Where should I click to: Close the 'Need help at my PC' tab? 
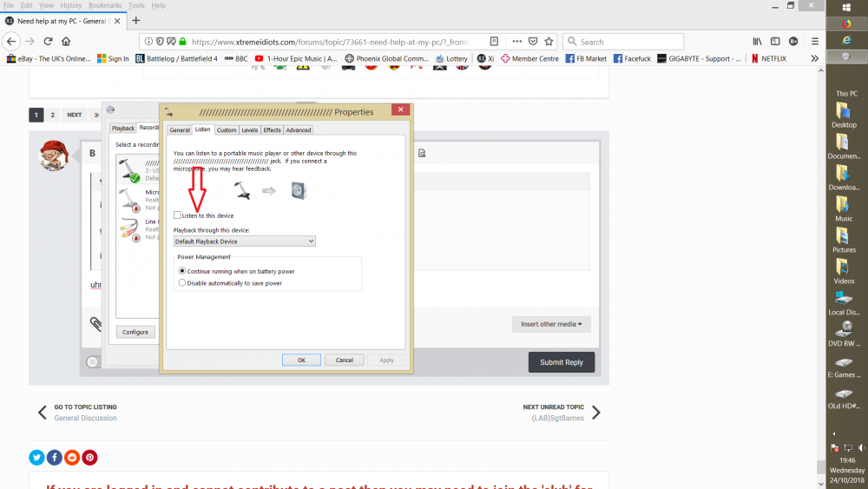point(117,21)
